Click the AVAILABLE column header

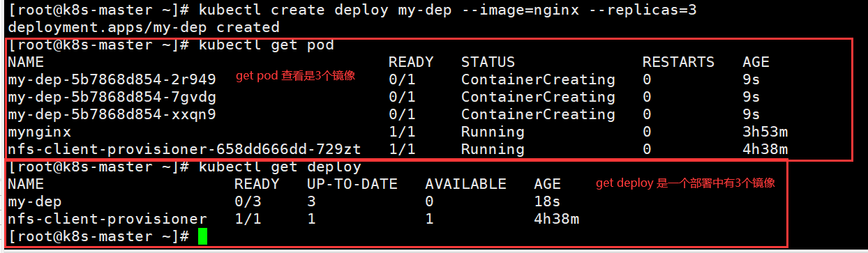pyautogui.click(x=465, y=184)
